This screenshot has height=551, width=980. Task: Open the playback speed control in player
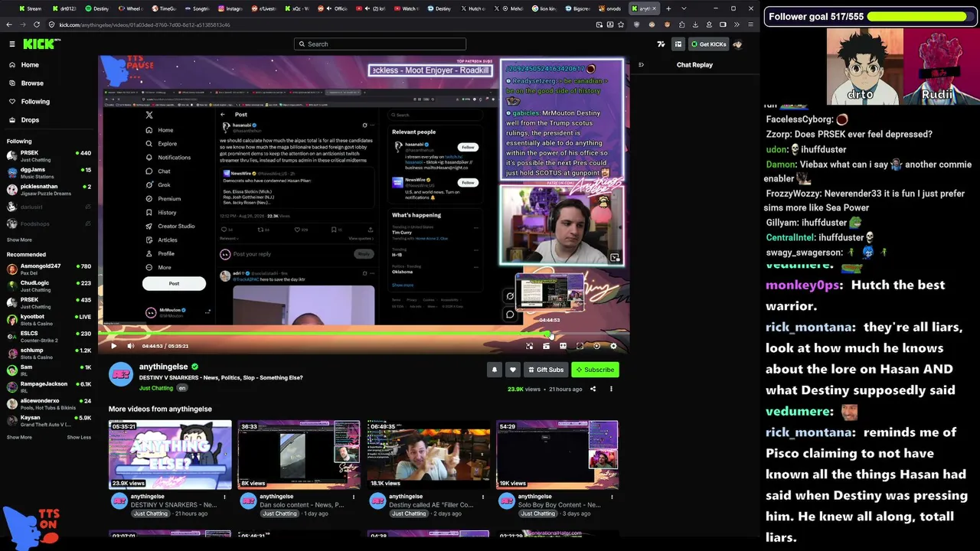point(596,346)
